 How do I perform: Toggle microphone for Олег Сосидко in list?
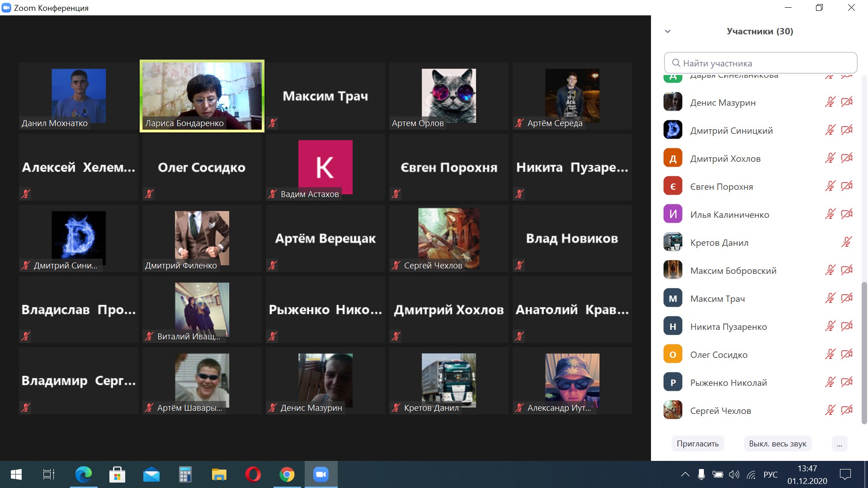coord(830,354)
